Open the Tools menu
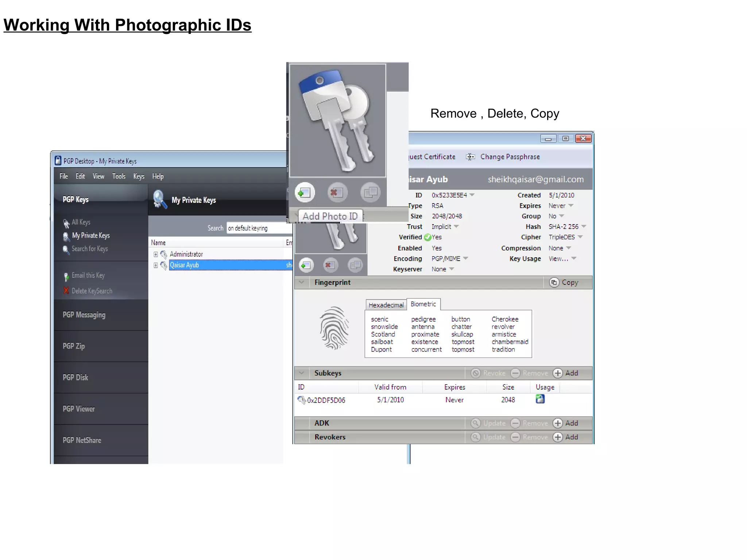 (119, 176)
